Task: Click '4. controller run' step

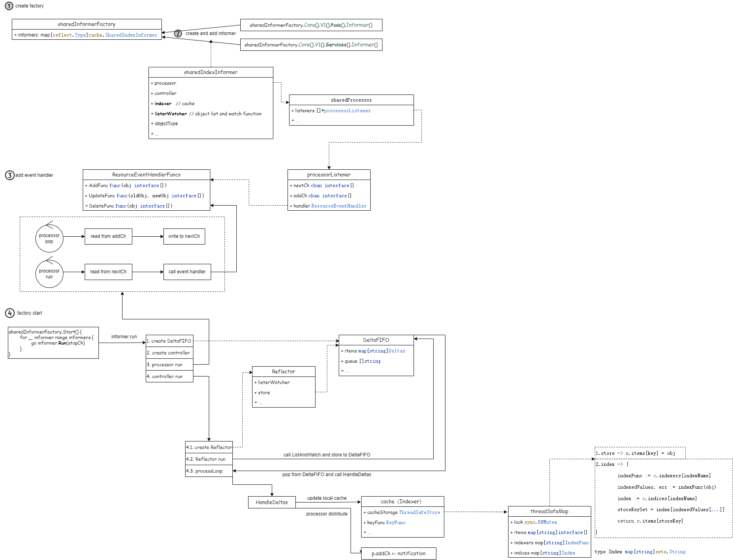Action: pos(169,376)
